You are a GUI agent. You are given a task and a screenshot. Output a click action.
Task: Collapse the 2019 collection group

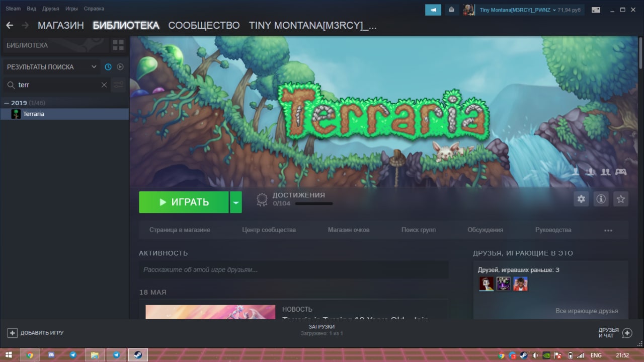(x=7, y=103)
